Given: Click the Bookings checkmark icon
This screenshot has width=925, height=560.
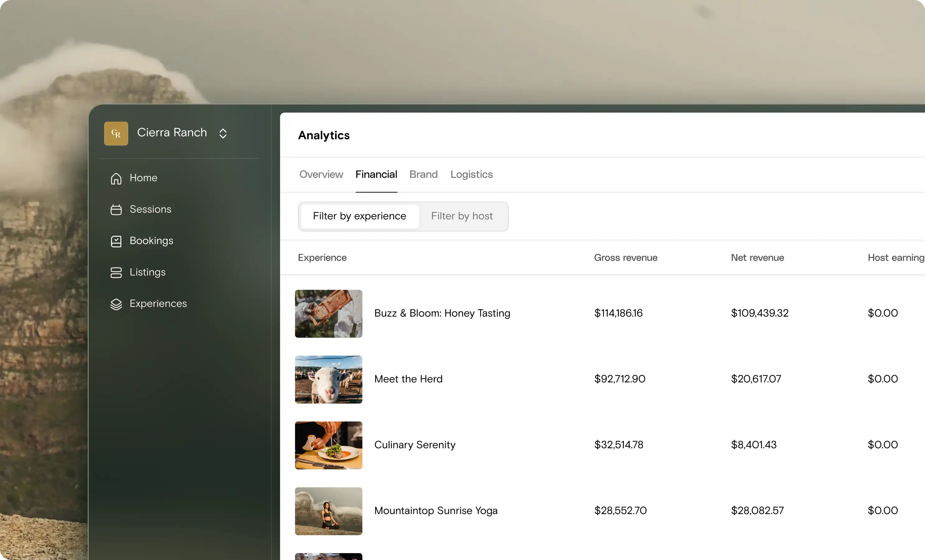Looking at the screenshot, I should 116,241.
